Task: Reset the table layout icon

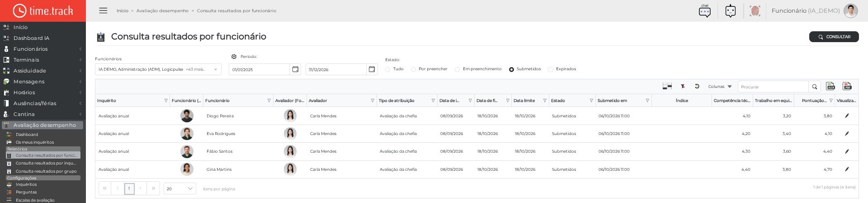Action: [x=697, y=87]
